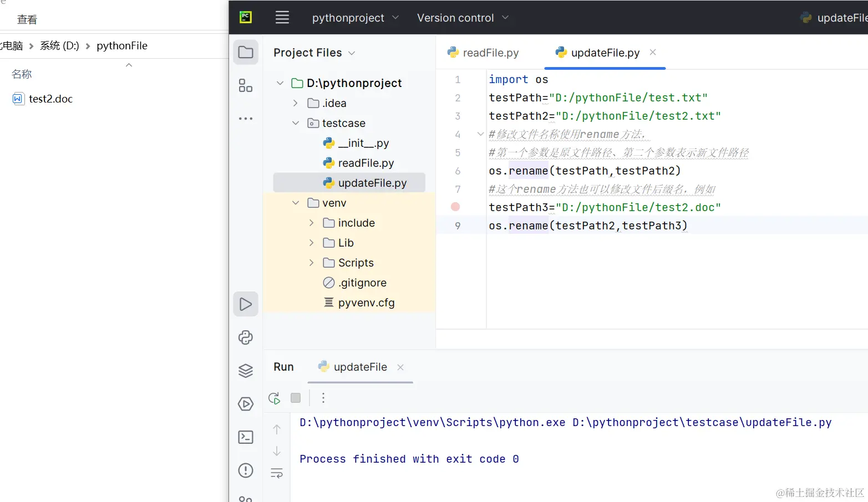
Task: Rerun updateFile in Run panel
Action: tap(275, 398)
